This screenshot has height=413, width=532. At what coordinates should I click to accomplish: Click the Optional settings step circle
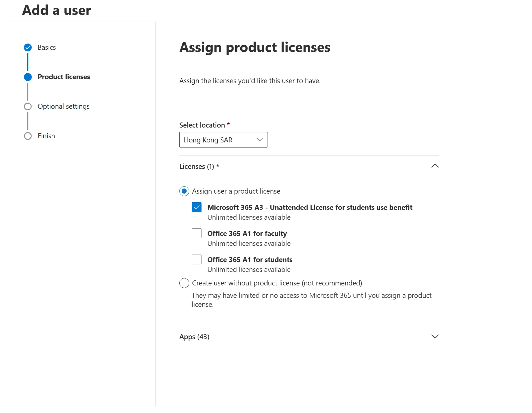click(x=28, y=106)
